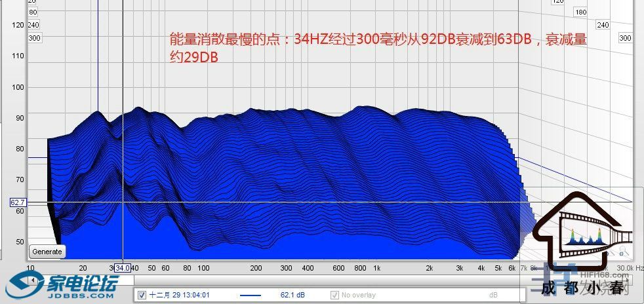Select the 300 time label on the left axis

[34, 38]
